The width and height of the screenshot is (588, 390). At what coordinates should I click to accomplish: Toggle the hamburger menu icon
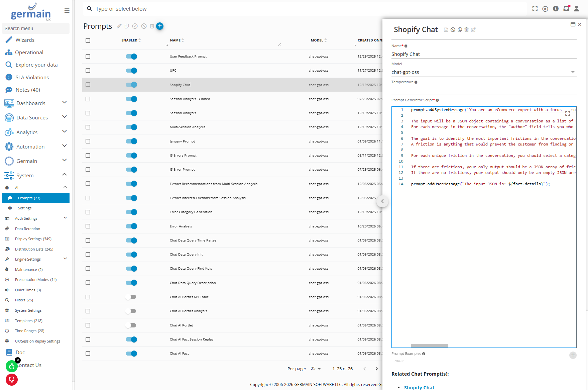[x=67, y=11]
